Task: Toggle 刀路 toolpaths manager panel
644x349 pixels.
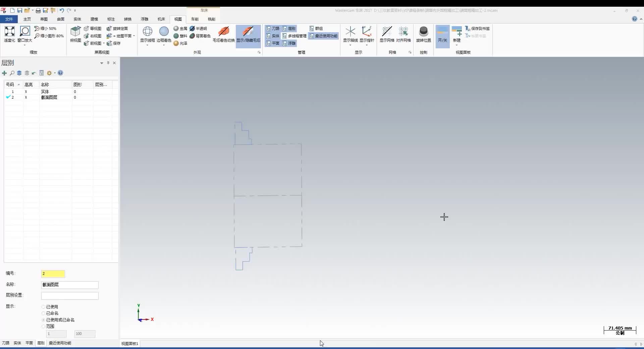Action: coord(273,29)
